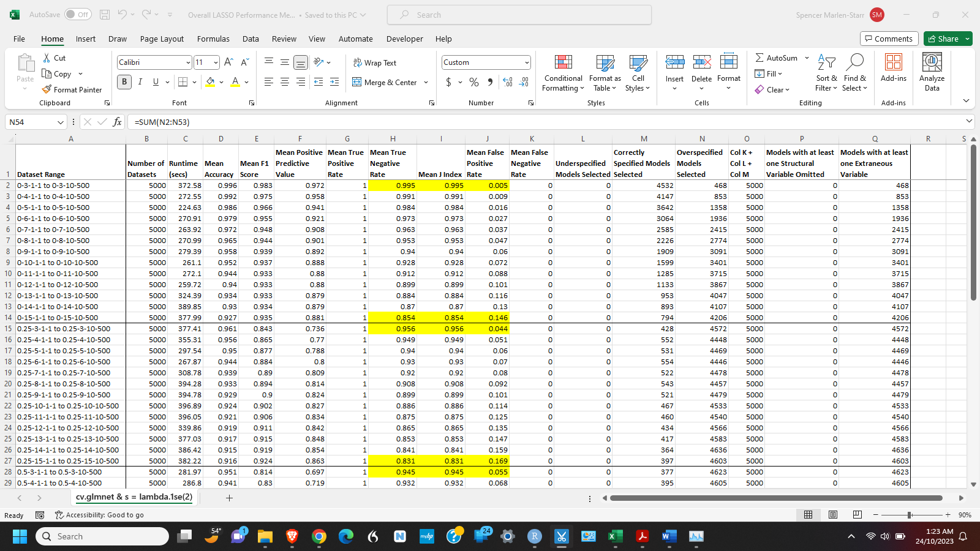
Task: Apply the yellow fill color swatch
Action: coord(210,82)
